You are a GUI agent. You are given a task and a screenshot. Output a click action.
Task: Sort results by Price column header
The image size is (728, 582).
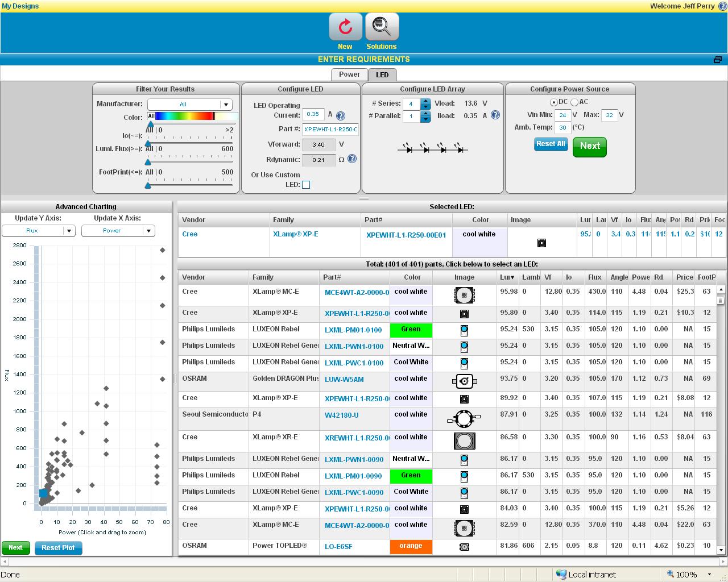[x=684, y=277]
